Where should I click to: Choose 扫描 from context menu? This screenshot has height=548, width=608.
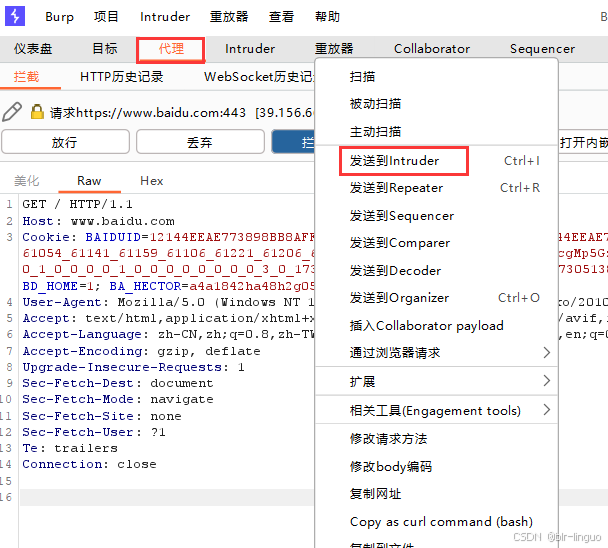(436, 76)
